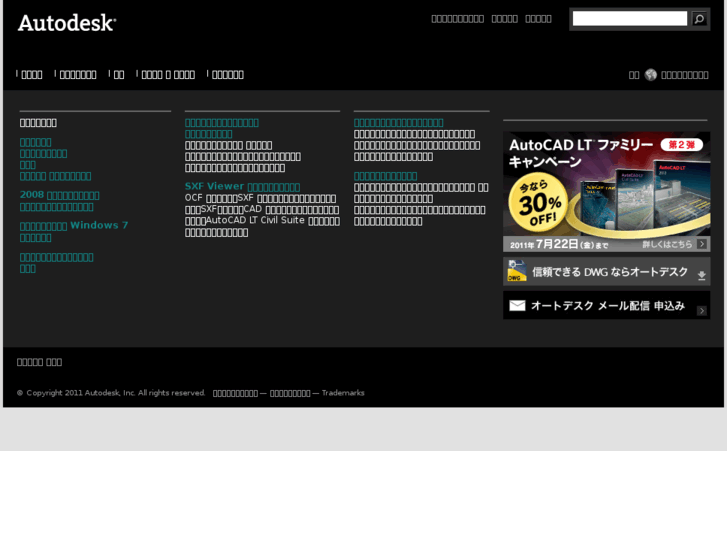
Task: Click the globe icon in navigation bar
Action: point(650,75)
